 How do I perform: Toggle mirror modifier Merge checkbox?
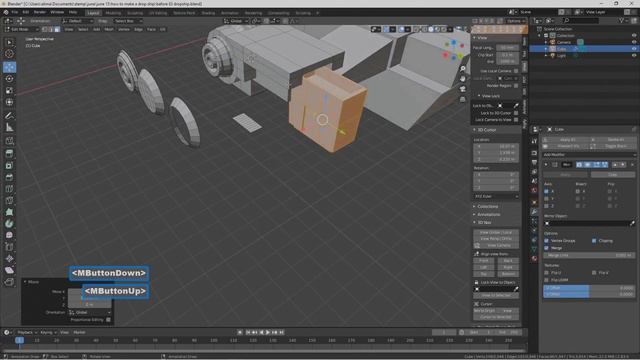click(x=547, y=248)
